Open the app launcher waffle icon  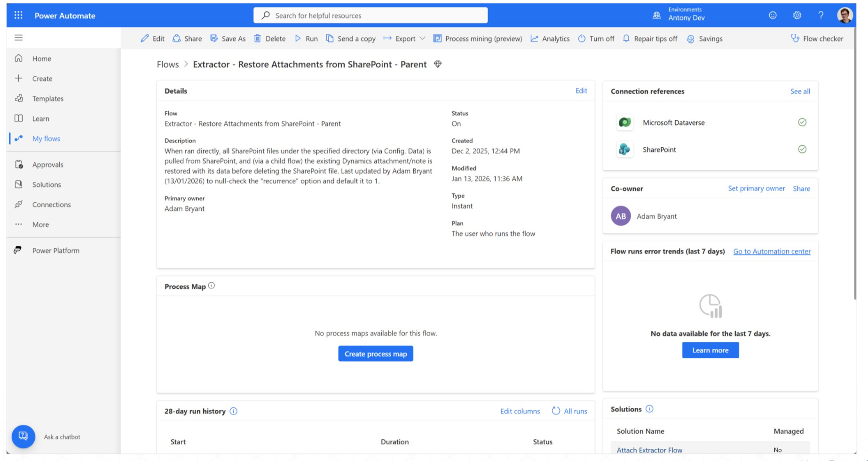[18, 15]
